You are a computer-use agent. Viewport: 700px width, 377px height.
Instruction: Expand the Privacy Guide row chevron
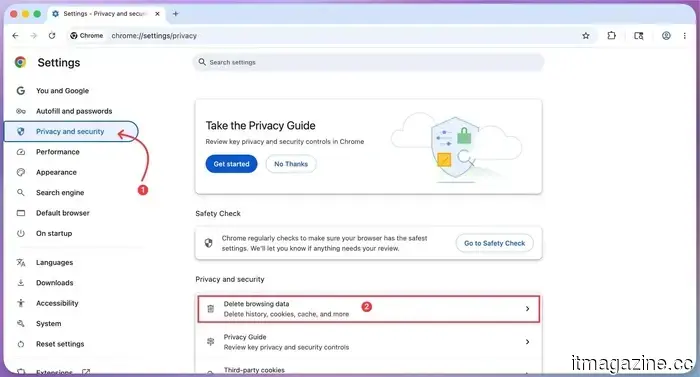(527, 342)
